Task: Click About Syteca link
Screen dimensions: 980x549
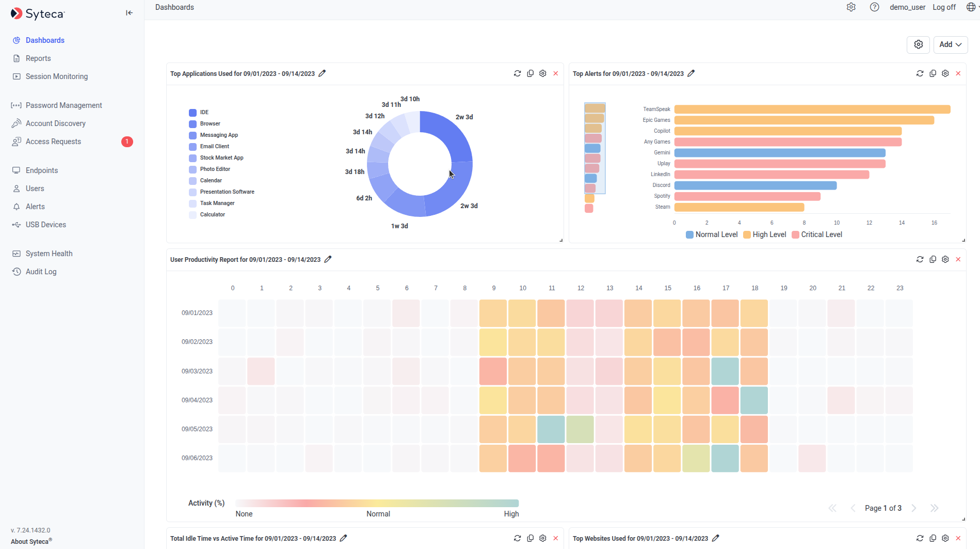Action: tap(31, 541)
